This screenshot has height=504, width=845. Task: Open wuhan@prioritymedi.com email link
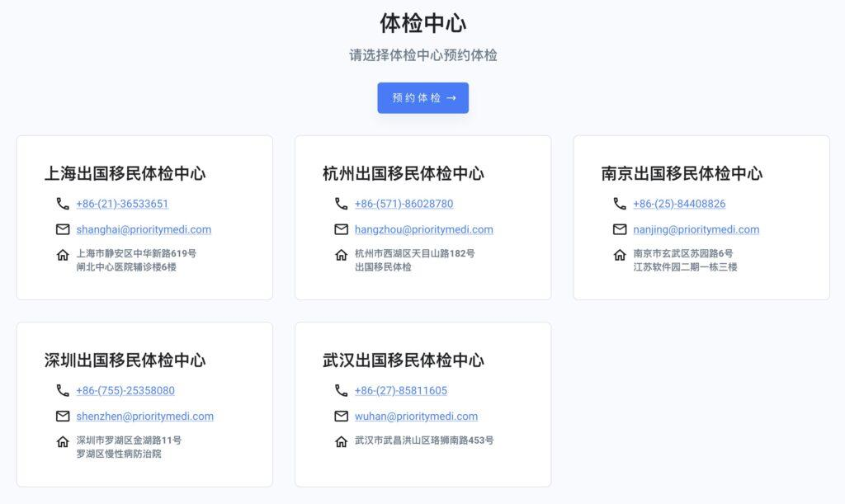416,417
